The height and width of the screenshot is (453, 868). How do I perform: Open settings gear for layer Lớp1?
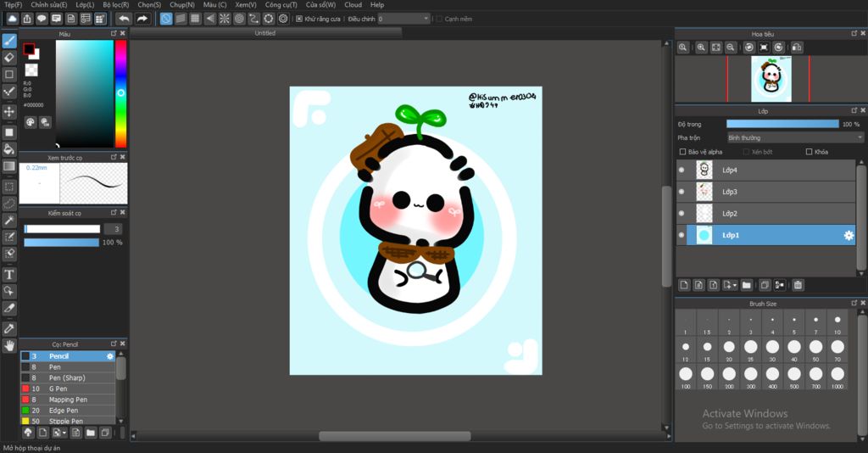849,235
